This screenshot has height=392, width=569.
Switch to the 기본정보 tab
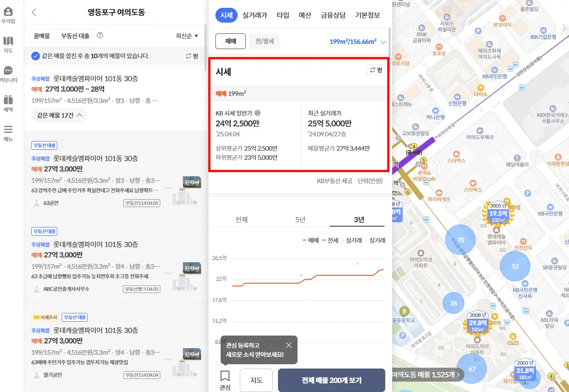(367, 15)
